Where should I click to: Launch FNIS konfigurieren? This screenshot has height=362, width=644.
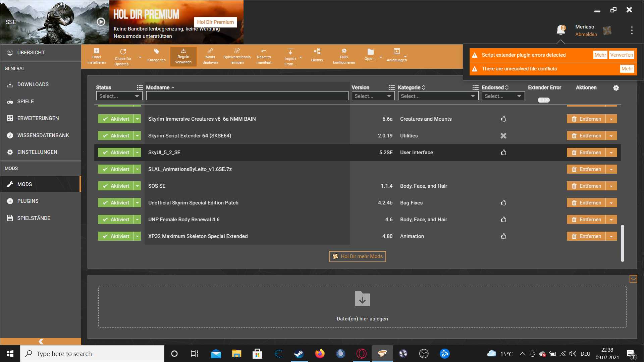344,56
